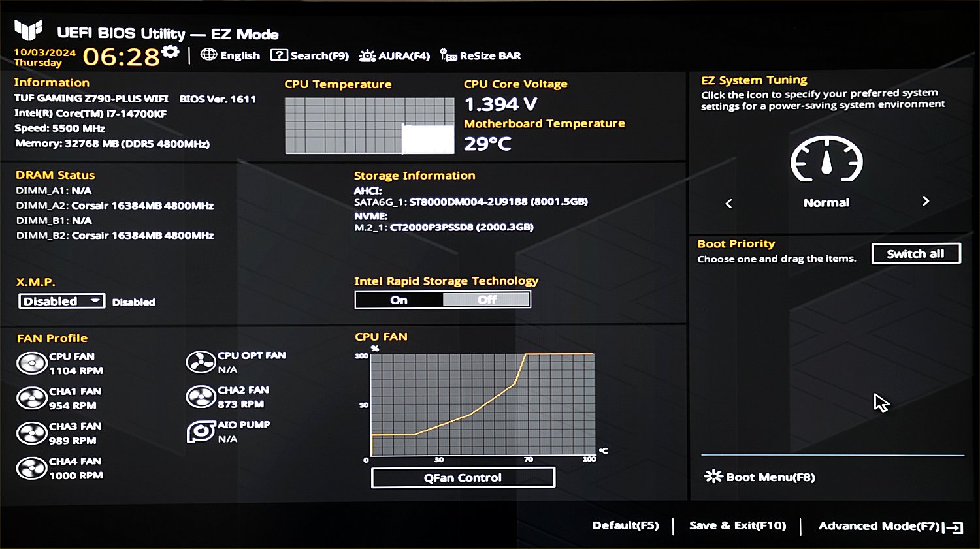This screenshot has width=980, height=549.
Task: Click SATA6G_1 ST8000DM004 drive entry
Action: pyautogui.click(x=471, y=202)
